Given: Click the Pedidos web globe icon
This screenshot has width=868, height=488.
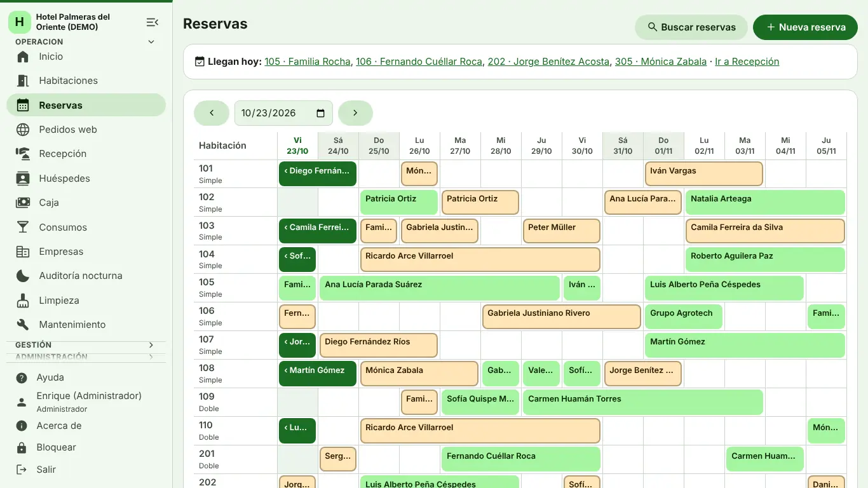Looking at the screenshot, I should click(x=23, y=130).
